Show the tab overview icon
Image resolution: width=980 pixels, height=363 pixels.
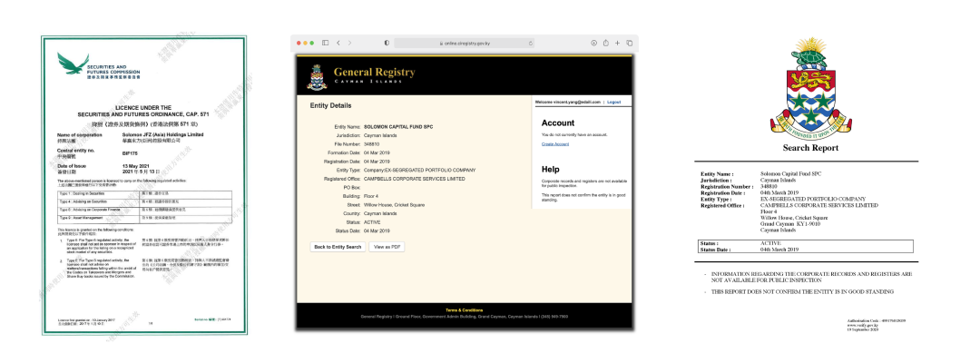(630, 44)
